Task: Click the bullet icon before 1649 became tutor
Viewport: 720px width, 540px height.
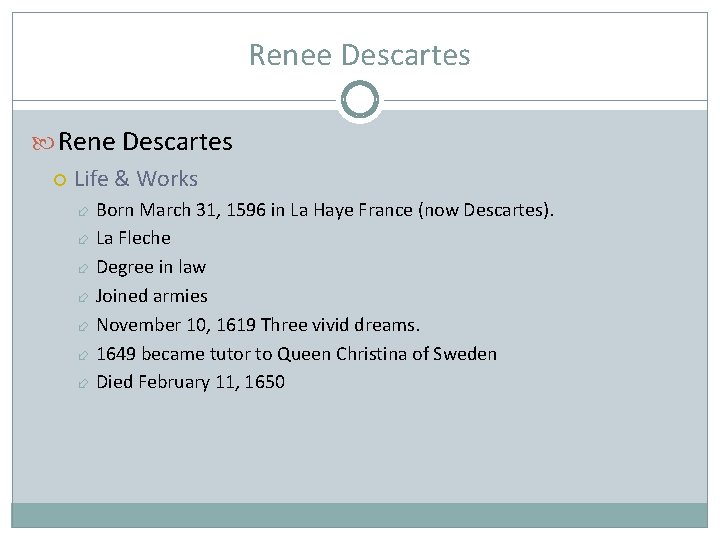Action: tap(83, 355)
